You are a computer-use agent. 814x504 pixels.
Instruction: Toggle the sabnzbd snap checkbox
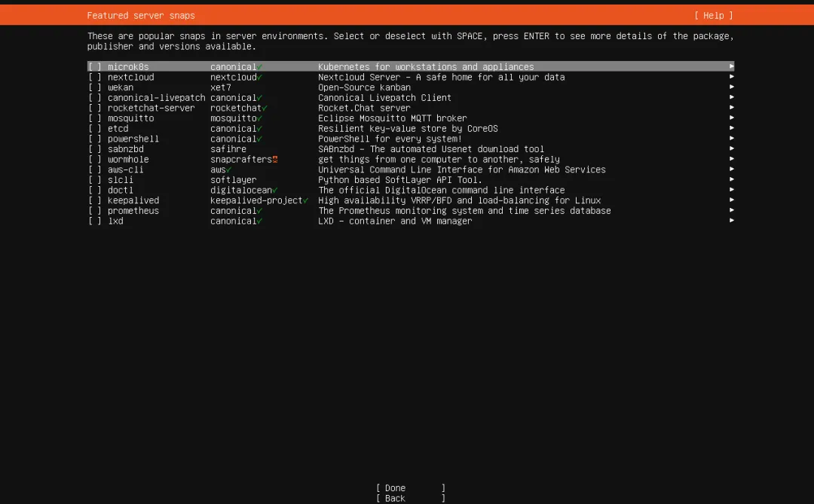click(x=95, y=149)
